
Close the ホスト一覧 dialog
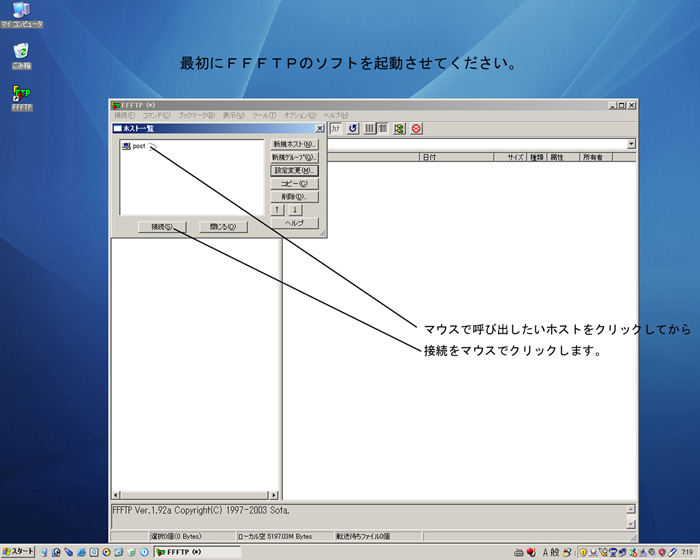click(320, 128)
